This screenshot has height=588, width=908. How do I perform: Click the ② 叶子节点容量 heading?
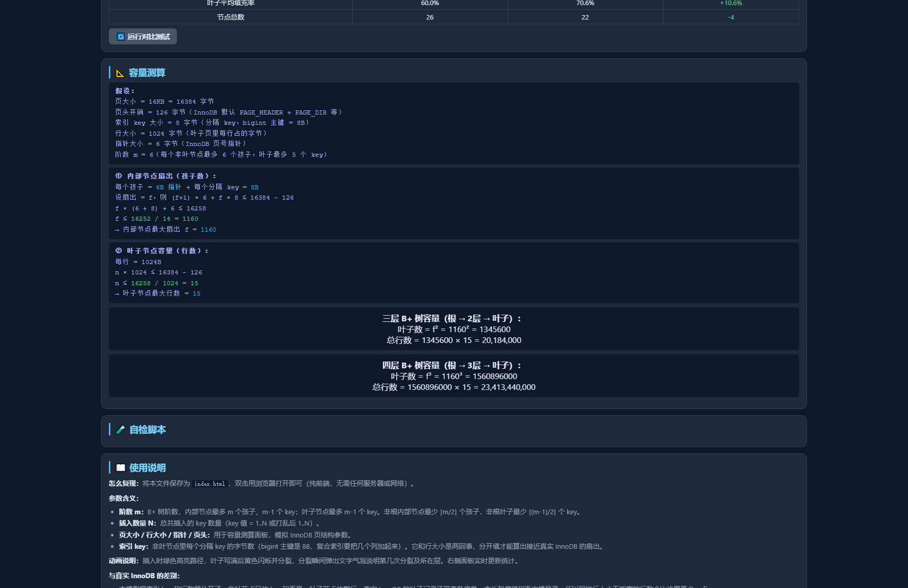[x=162, y=251]
